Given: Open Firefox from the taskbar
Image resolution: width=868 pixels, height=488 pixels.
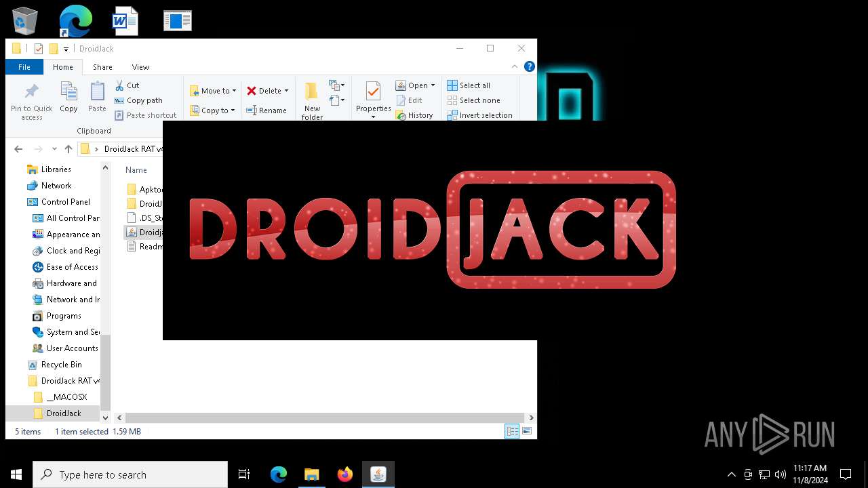Looking at the screenshot, I should (x=345, y=474).
